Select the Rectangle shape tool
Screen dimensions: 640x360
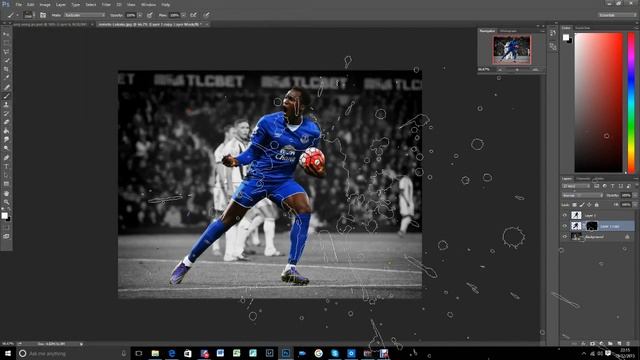tap(6, 184)
